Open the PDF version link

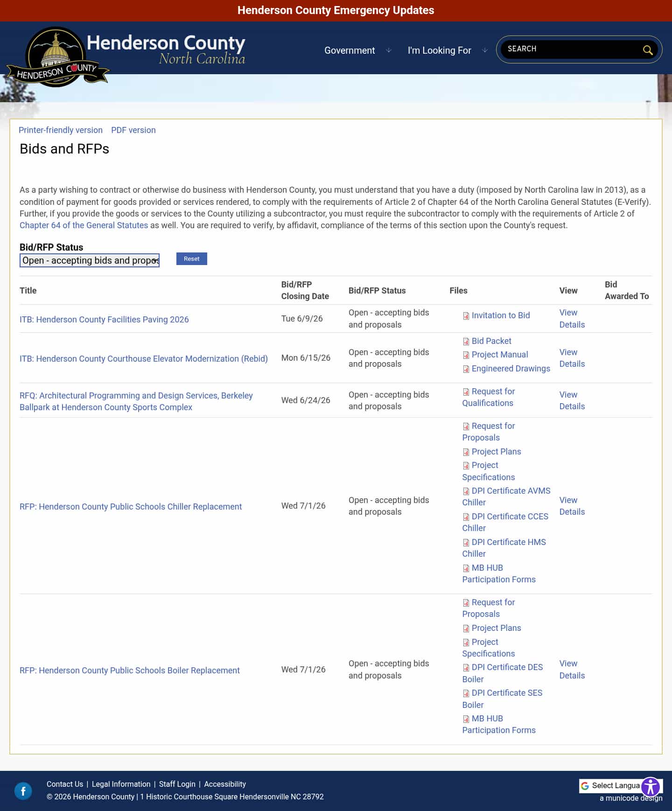pyautogui.click(x=133, y=130)
